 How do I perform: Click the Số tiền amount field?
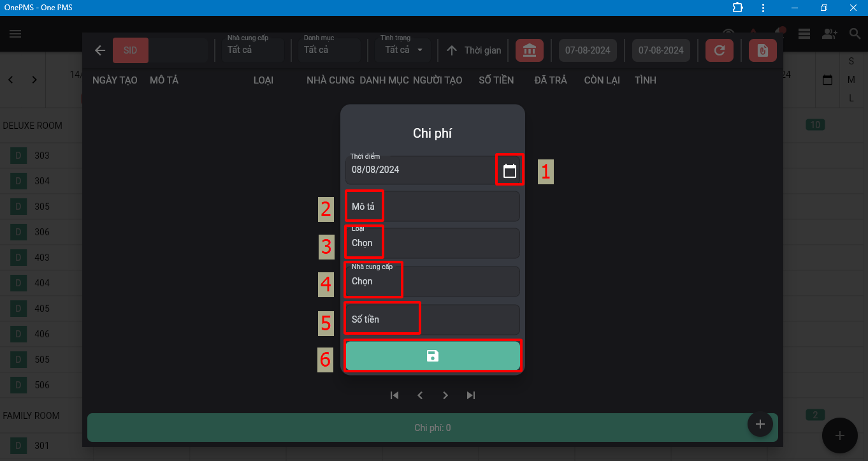[433, 319]
